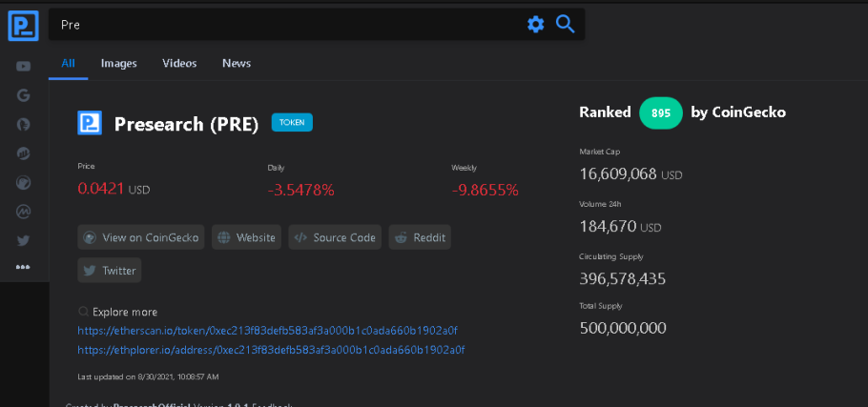The height and width of the screenshot is (407, 868).
Task: Open search settings gear icon
Action: tap(535, 25)
